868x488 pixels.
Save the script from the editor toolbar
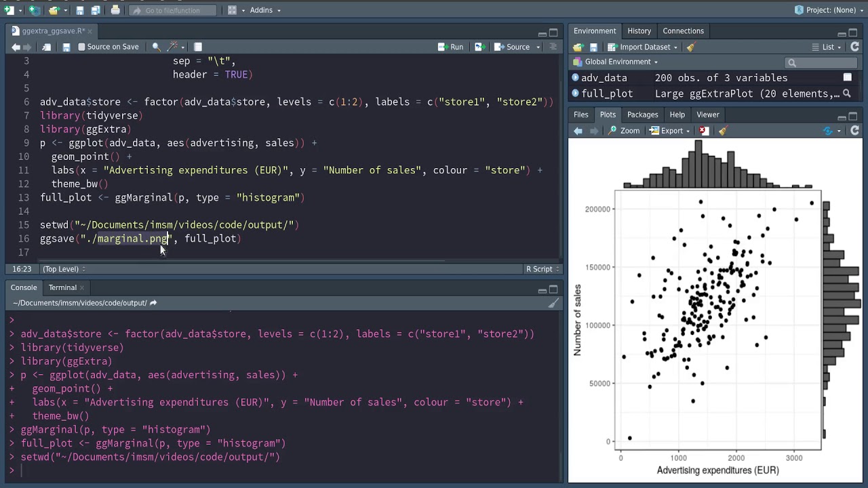point(66,47)
